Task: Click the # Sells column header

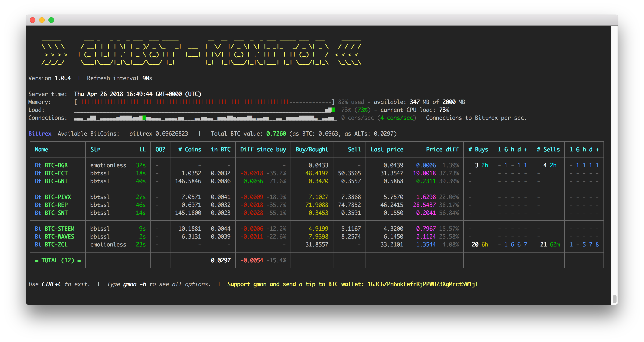Action: coord(548,149)
